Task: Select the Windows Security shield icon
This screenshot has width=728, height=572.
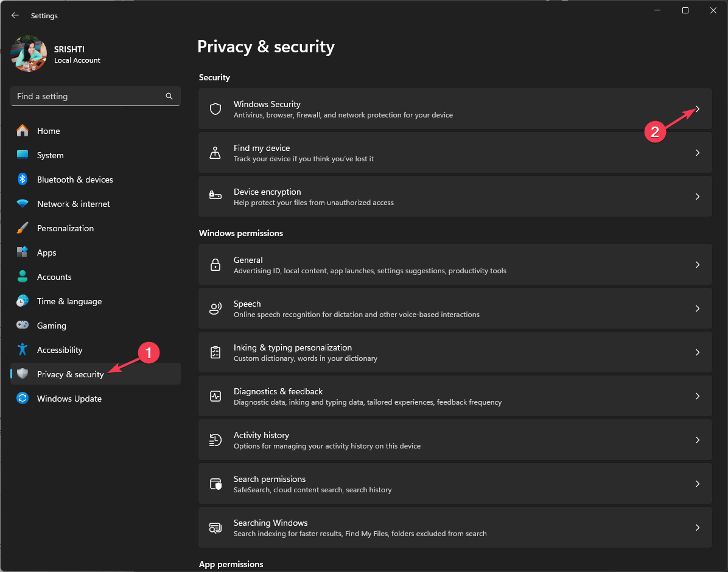Action: [215, 109]
